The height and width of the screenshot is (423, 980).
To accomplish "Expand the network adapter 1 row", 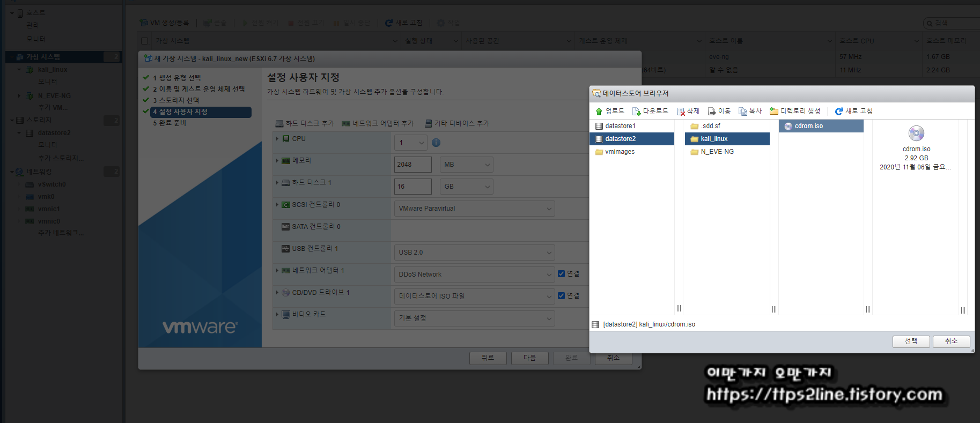I will [277, 271].
